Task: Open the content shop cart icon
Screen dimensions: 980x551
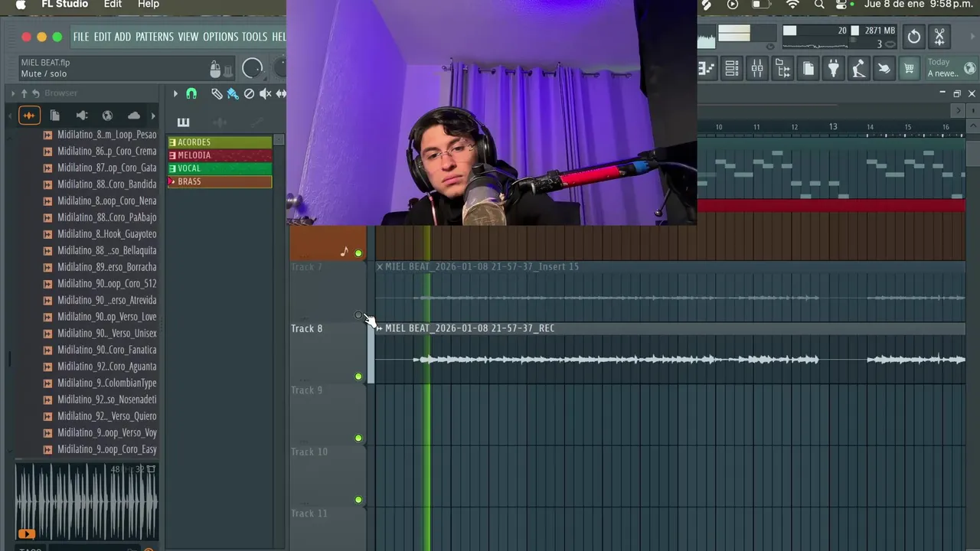Action: coord(909,69)
